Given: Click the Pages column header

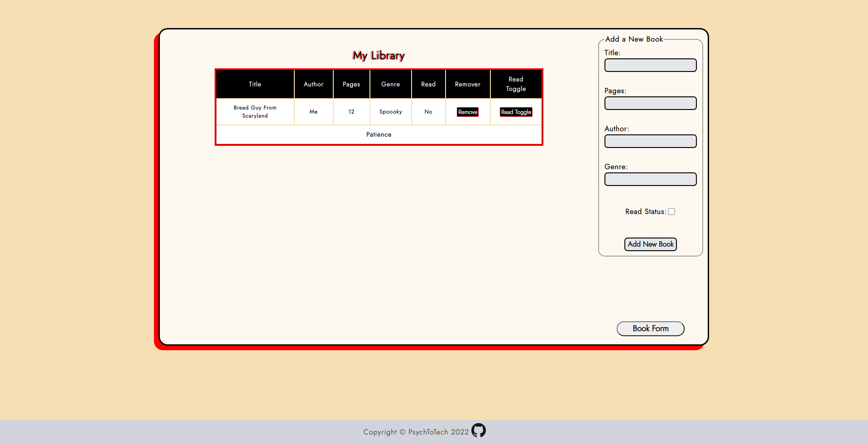Looking at the screenshot, I should (x=351, y=84).
